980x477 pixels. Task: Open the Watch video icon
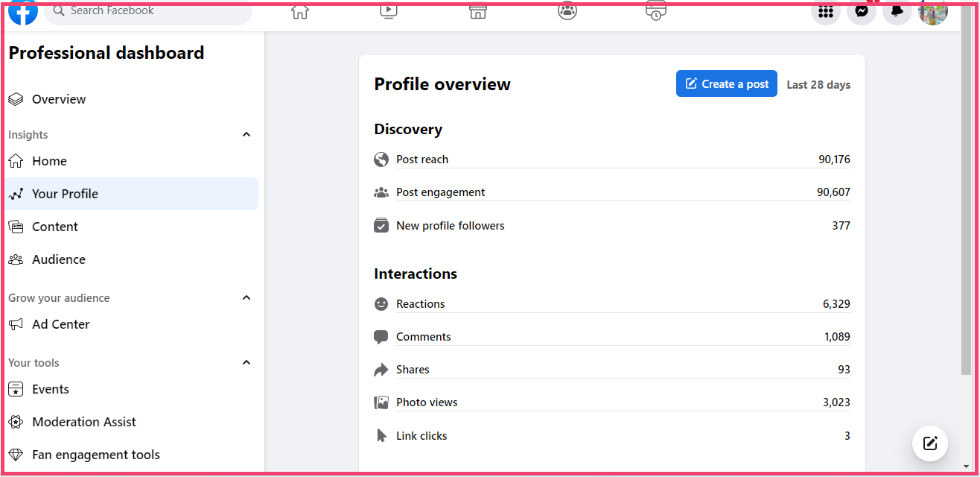tap(389, 12)
